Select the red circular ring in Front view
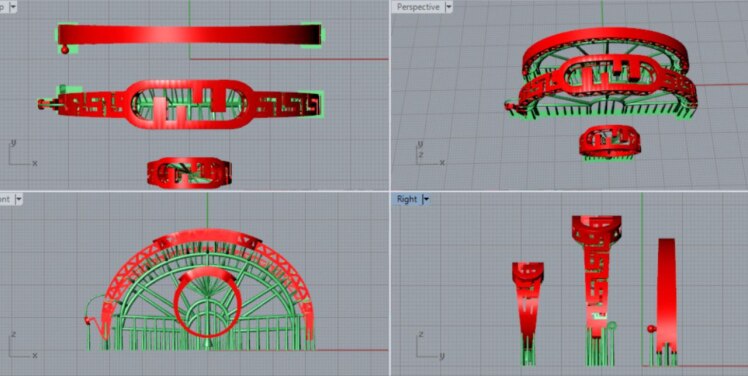This screenshot has height=376, width=748. click(x=206, y=302)
